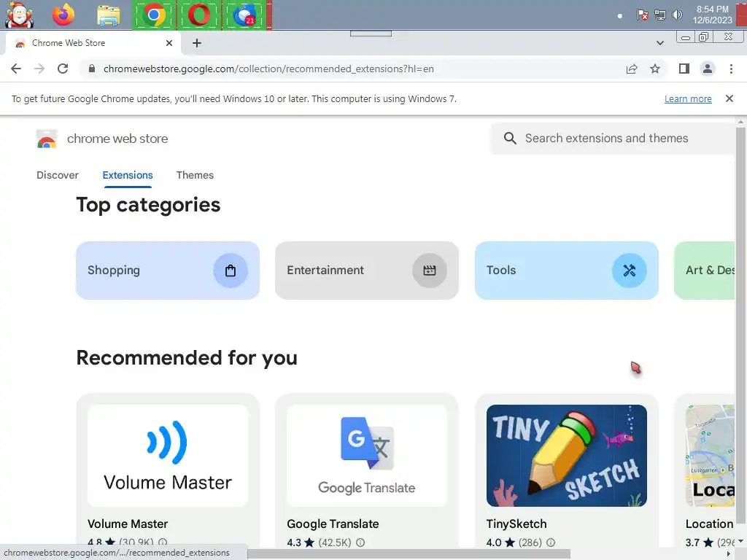This screenshot has width=747, height=560.
Task: Open the Chrome profile avatar menu
Action: click(708, 69)
